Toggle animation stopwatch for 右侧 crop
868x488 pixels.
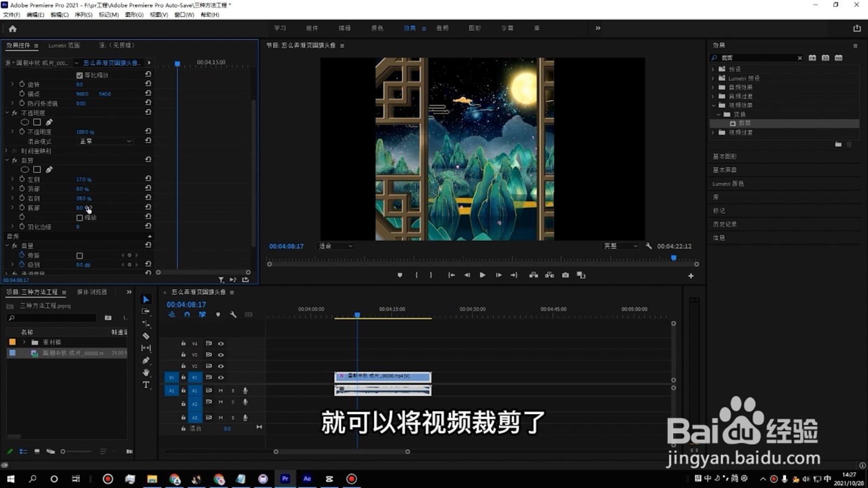click(x=22, y=198)
